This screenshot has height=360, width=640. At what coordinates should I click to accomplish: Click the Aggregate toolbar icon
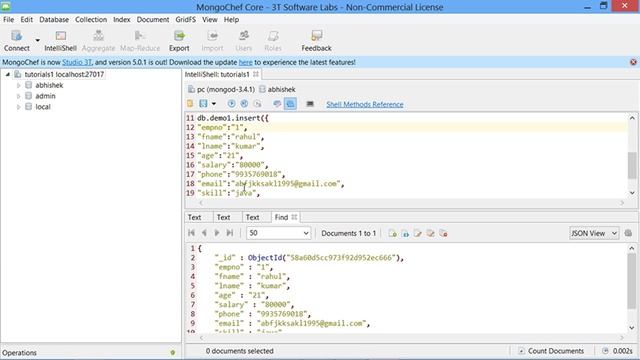pos(98,41)
